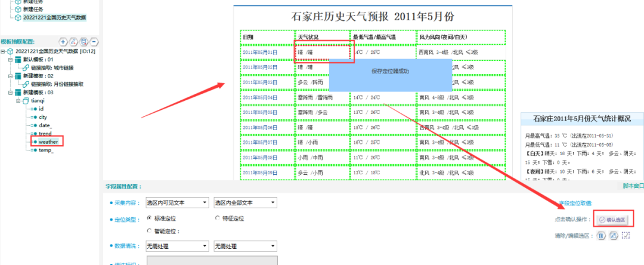Screen dimensions: 644x265
Task: Click the 确认选区 button
Action: pos(613,220)
